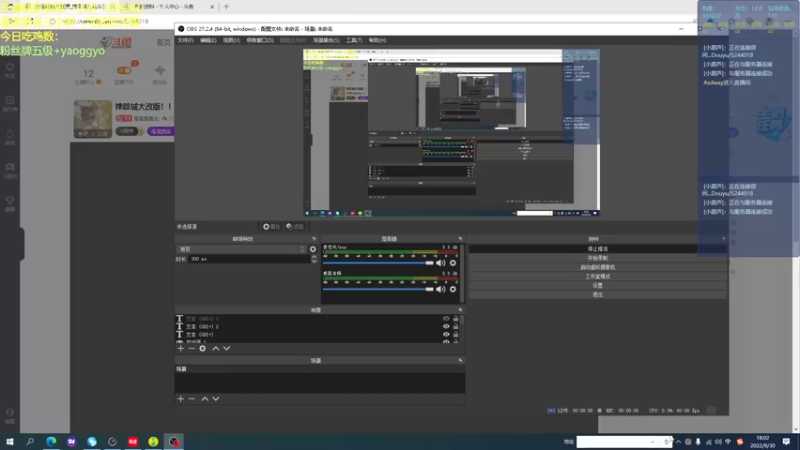
Task: Move source down with the down arrow
Action: tap(227, 348)
